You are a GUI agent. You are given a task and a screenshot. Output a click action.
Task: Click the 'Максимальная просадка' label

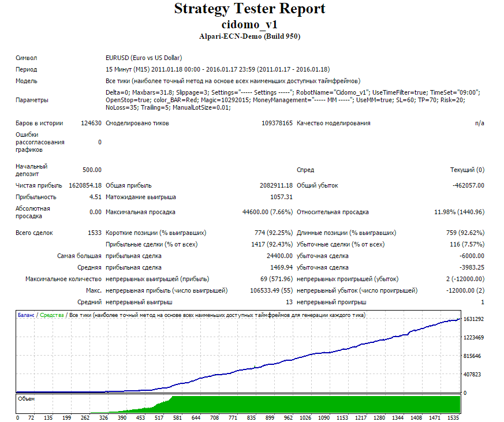(x=140, y=212)
